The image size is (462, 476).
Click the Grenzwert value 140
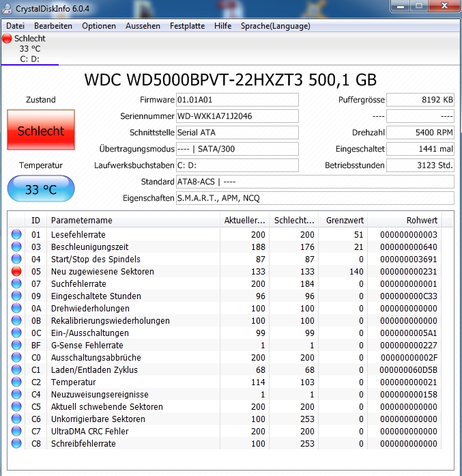(x=356, y=271)
